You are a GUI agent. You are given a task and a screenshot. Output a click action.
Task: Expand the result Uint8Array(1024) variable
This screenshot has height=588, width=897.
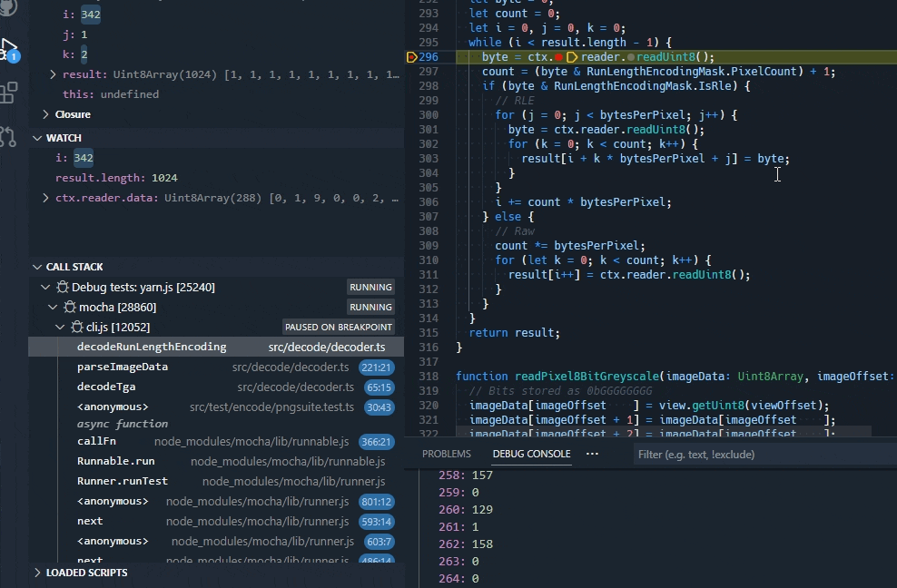53,74
